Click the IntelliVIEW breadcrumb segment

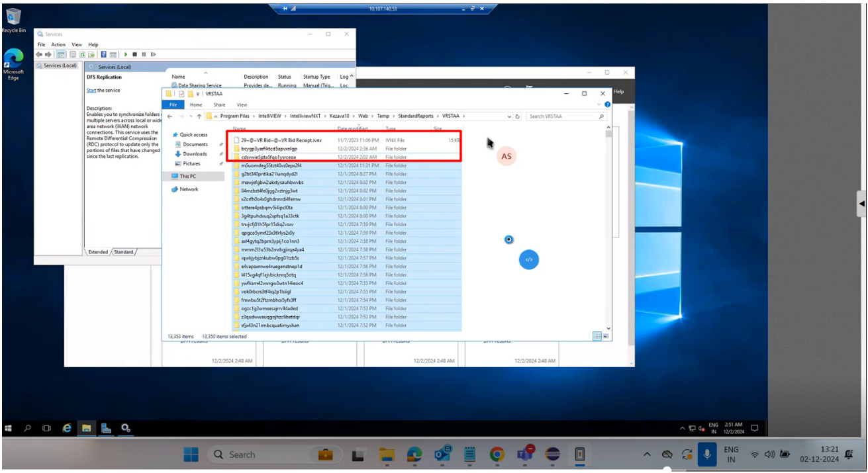(269, 116)
